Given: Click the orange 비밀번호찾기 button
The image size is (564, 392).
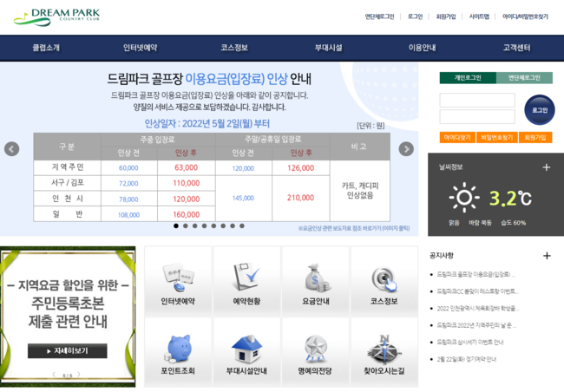Looking at the screenshot, I should 496,137.
